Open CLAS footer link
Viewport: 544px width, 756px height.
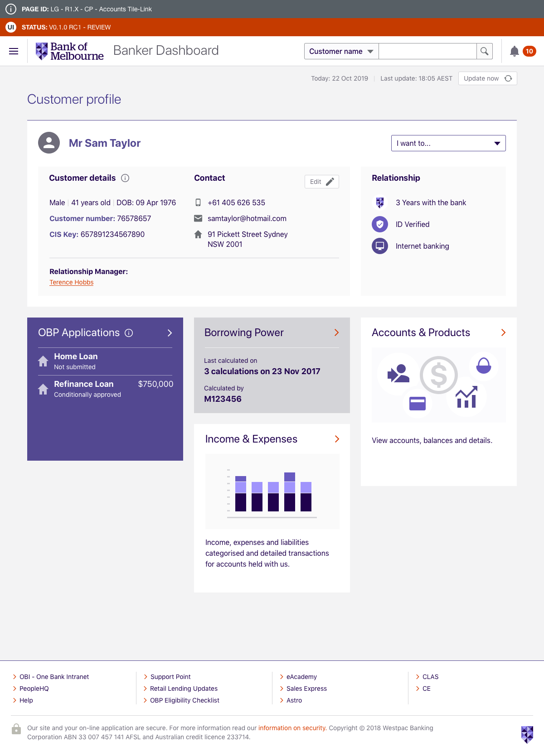(x=431, y=677)
